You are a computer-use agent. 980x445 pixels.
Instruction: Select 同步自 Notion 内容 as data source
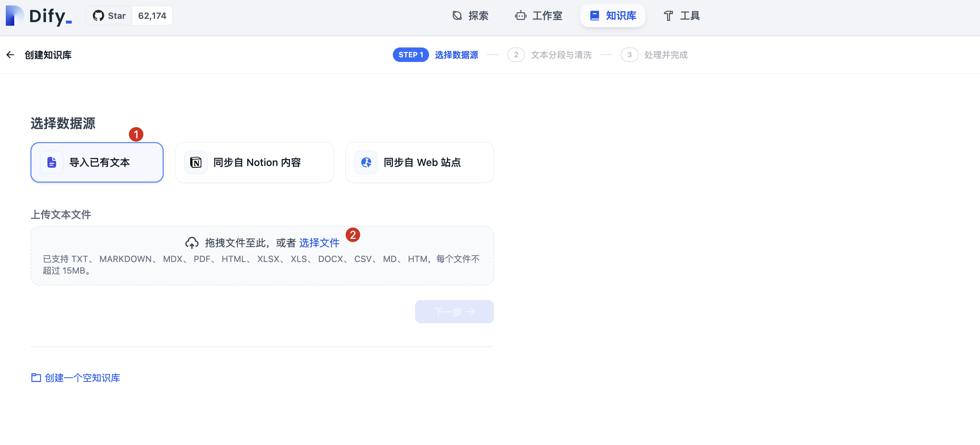pyautogui.click(x=254, y=162)
